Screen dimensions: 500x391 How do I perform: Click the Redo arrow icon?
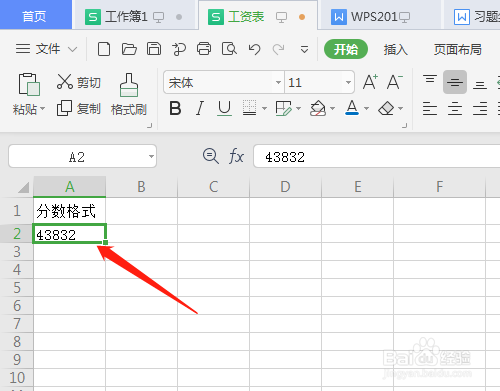click(x=279, y=49)
